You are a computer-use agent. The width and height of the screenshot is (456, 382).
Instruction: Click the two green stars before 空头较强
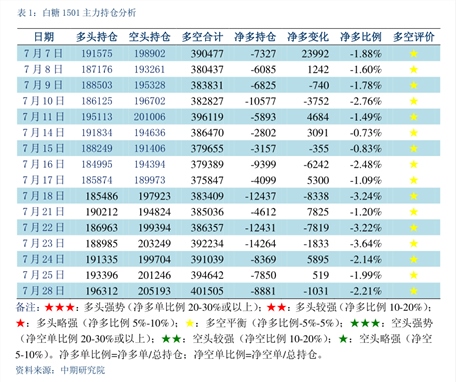(171, 339)
